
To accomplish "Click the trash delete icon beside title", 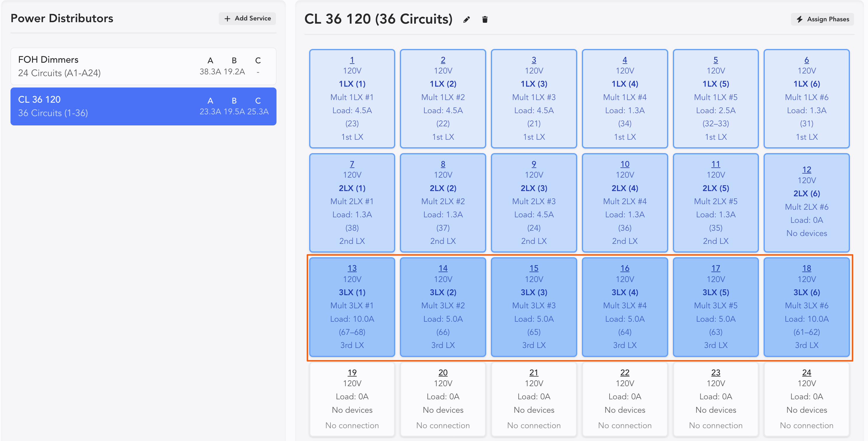I will click(x=484, y=20).
